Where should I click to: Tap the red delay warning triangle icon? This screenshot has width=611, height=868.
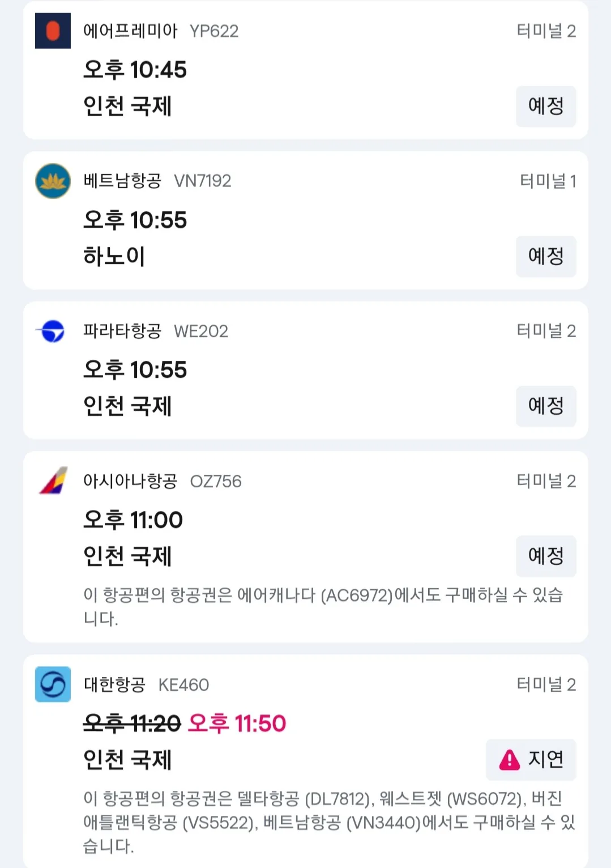click(510, 759)
